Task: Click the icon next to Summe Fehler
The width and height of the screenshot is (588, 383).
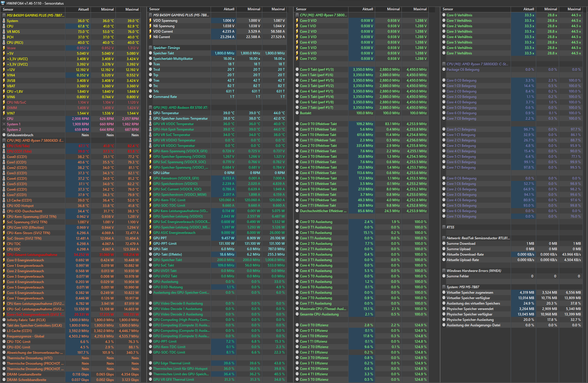Action: pos(444,276)
